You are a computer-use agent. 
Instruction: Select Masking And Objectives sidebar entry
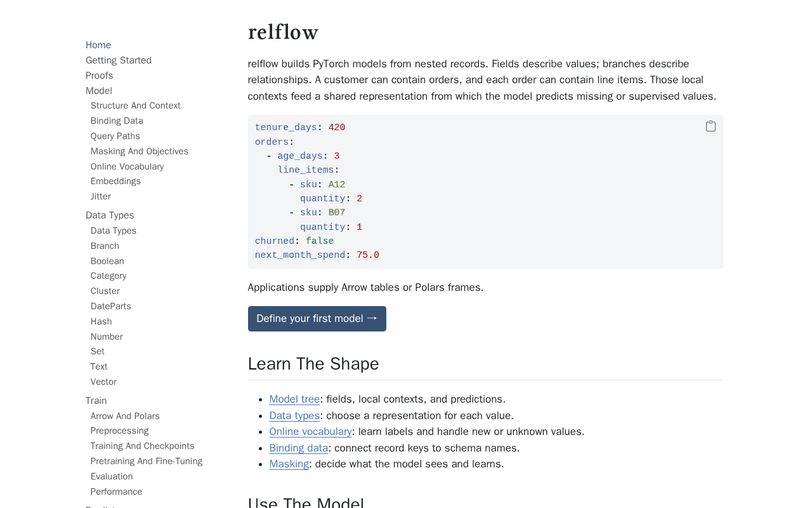(x=140, y=151)
